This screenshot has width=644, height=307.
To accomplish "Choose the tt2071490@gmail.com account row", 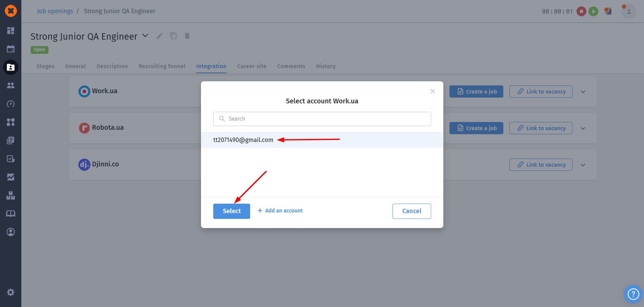I will coord(243,140).
